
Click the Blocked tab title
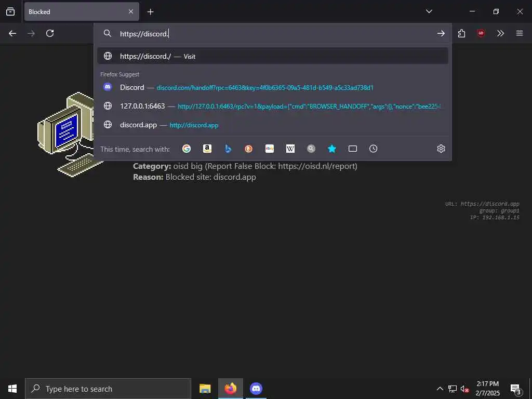(39, 12)
